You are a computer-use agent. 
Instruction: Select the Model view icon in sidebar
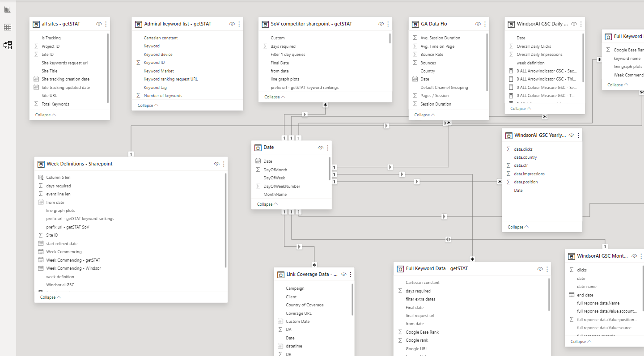coord(8,45)
